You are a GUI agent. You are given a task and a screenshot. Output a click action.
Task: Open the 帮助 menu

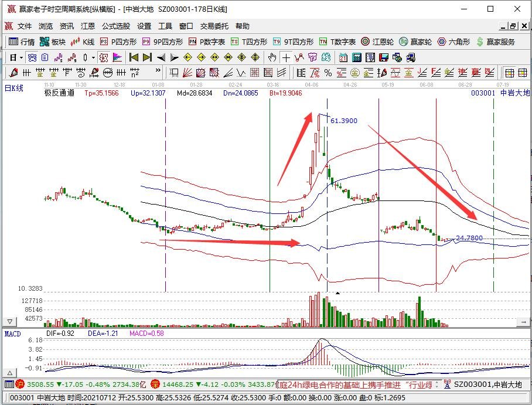[242, 26]
